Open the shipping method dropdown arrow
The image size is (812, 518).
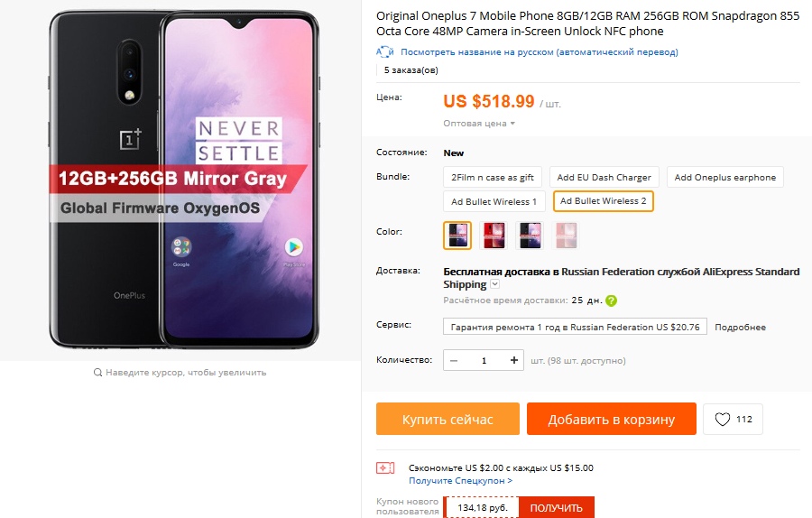494,284
